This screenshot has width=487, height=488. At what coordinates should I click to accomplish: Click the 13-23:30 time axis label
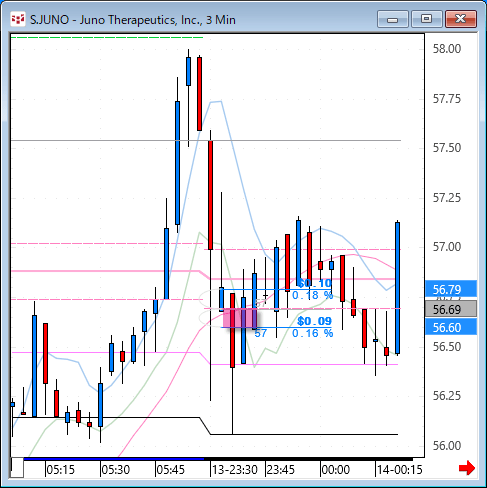235,470
